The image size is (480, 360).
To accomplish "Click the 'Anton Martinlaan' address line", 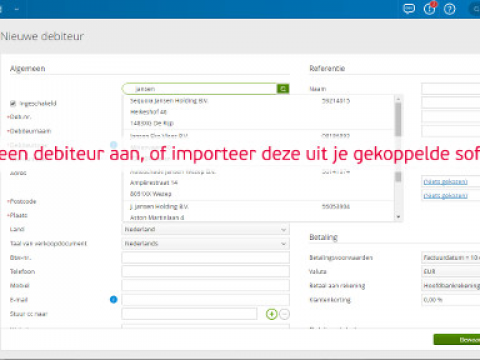I will point(157,218).
